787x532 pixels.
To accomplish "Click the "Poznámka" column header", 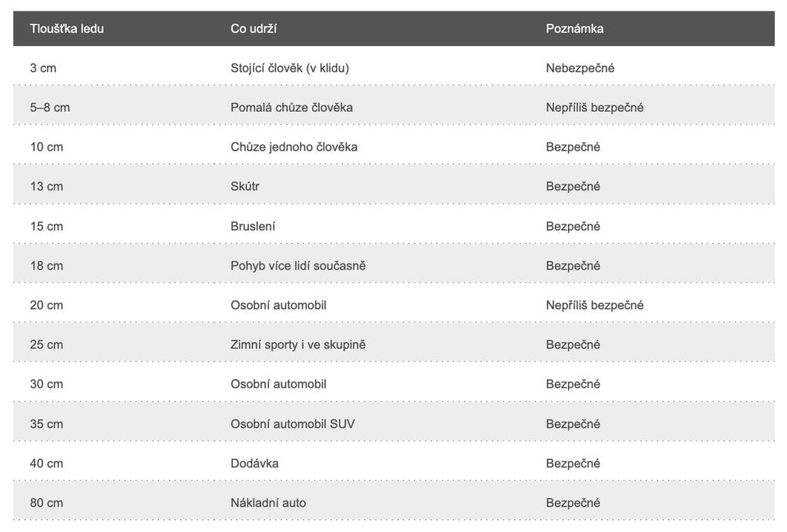I will pyautogui.click(x=574, y=28).
